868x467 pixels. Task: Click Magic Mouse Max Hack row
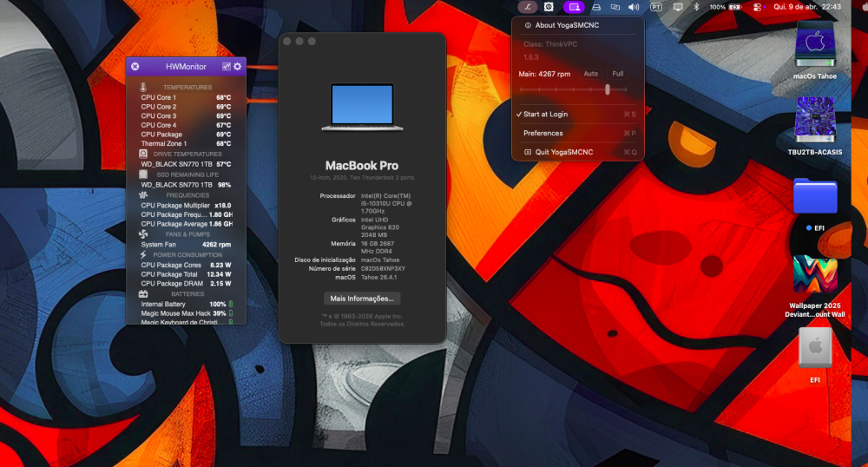tap(186, 313)
